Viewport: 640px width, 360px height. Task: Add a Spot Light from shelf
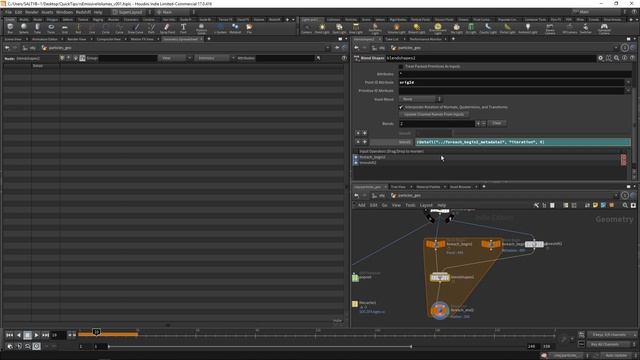point(339,28)
